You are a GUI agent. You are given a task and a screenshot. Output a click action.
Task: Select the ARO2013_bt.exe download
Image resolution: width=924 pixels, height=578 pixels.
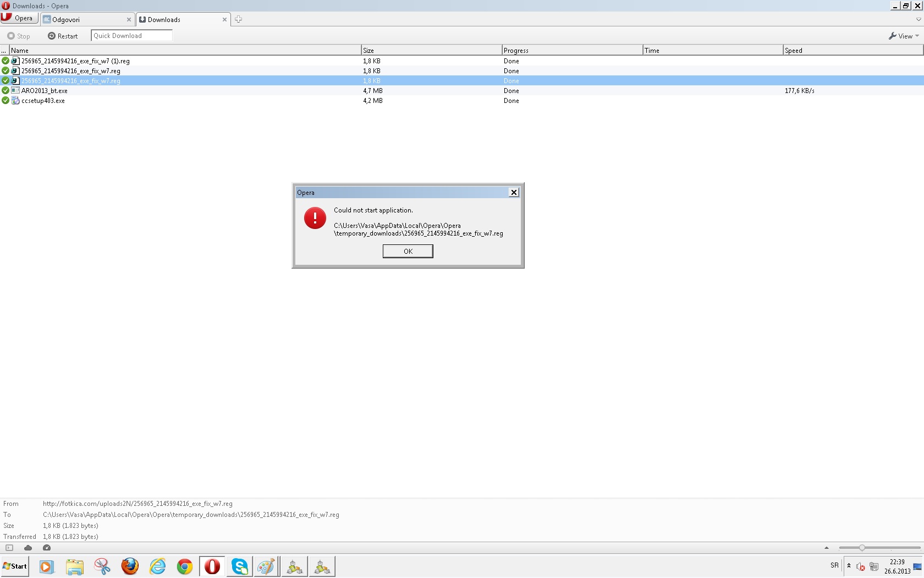[462, 91]
